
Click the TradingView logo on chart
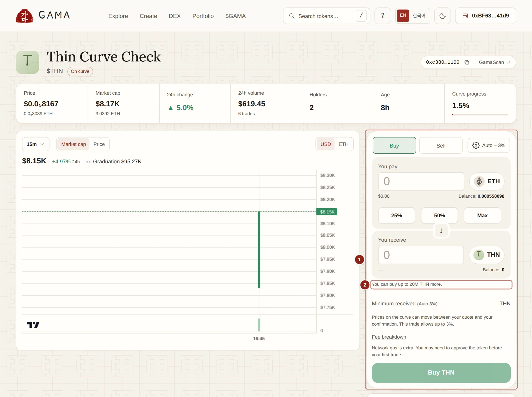33,325
